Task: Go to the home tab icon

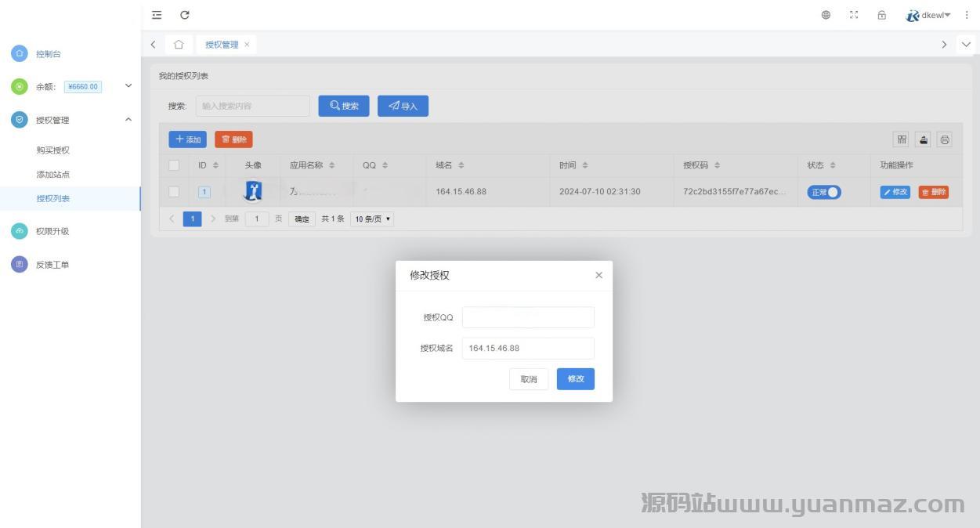Action: pos(179,45)
